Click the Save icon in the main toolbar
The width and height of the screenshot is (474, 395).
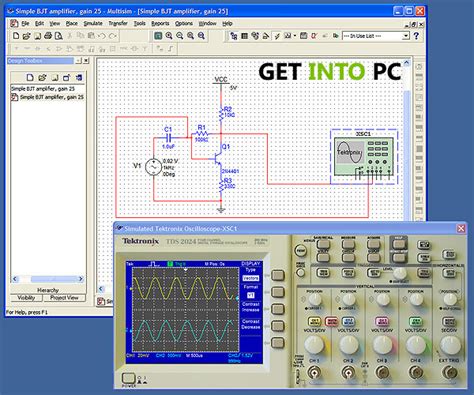coord(37,36)
